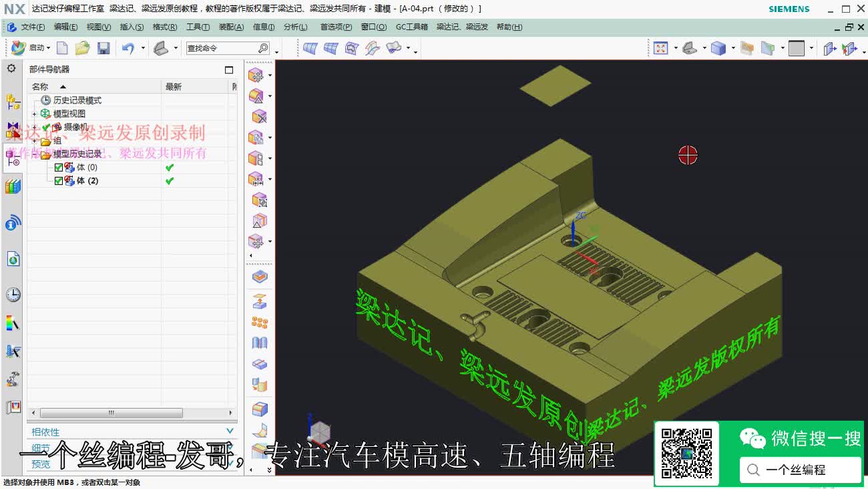
Task: Click the navigator horizontal scrollbar
Action: pyautogui.click(x=112, y=413)
